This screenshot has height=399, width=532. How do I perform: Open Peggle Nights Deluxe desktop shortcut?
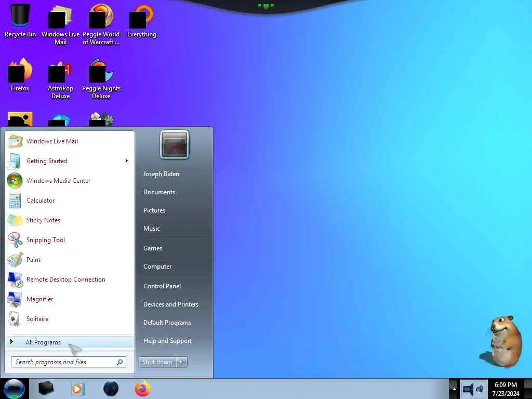coord(101,79)
